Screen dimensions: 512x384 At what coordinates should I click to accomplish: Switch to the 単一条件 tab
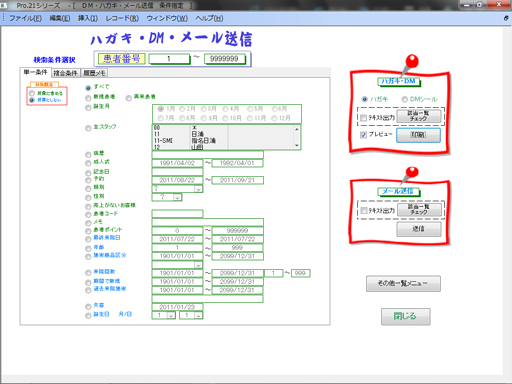35,72
